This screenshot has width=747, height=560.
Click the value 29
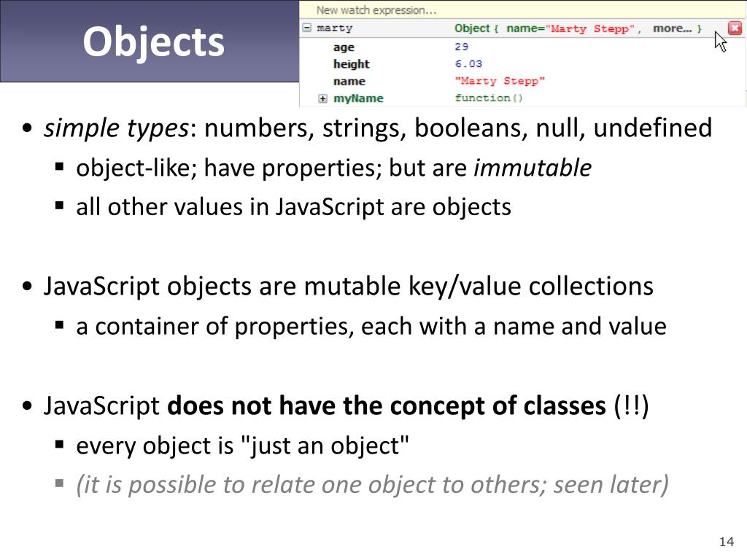pyautogui.click(x=461, y=47)
